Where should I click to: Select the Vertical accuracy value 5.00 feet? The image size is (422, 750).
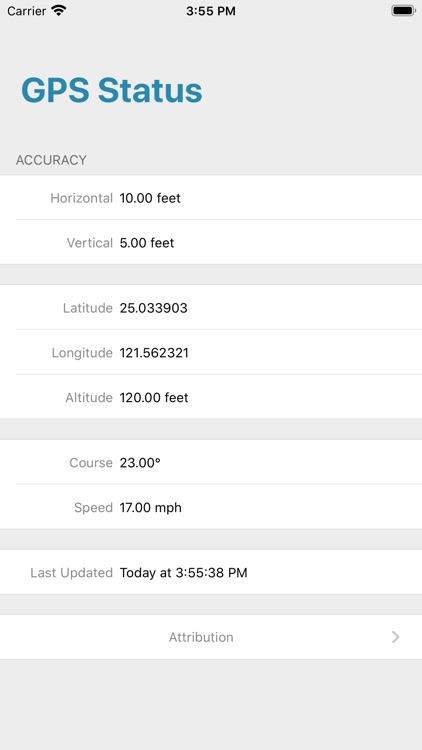(147, 243)
